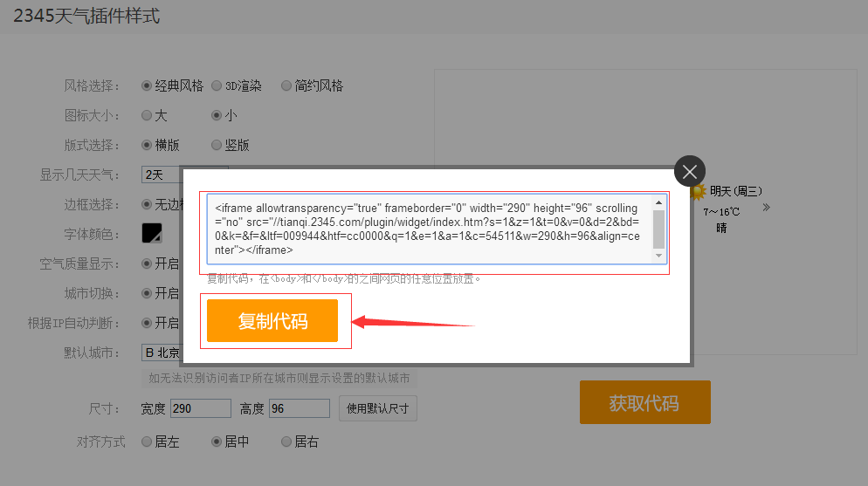Click the 如无法识别访问者IP hint text
868x486 pixels.
coord(279,378)
